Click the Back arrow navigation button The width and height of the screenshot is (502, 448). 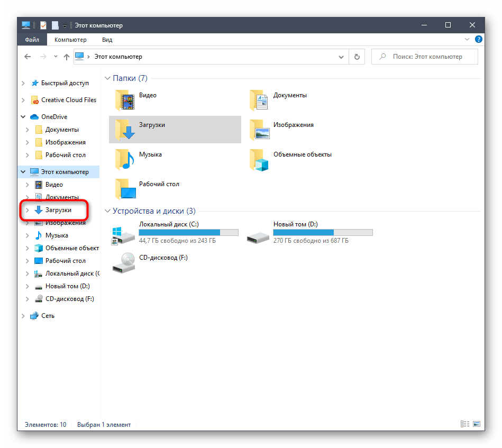coord(28,57)
